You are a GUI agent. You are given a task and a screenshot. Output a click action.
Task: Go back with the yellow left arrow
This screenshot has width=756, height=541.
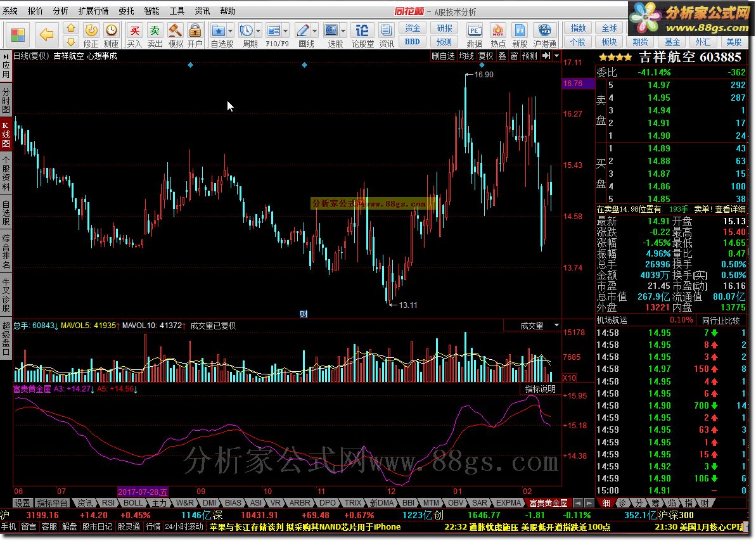[x=46, y=34]
